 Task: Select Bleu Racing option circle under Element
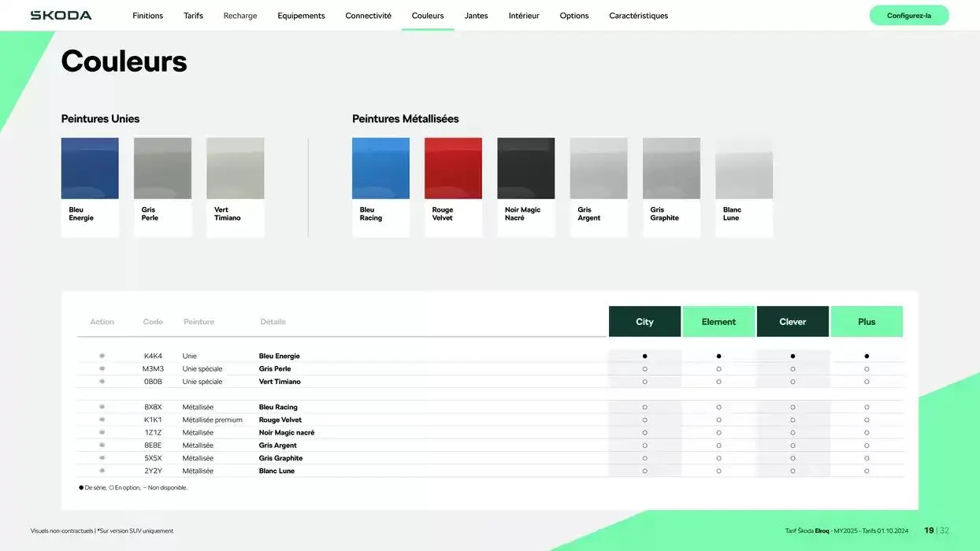pyautogui.click(x=718, y=407)
